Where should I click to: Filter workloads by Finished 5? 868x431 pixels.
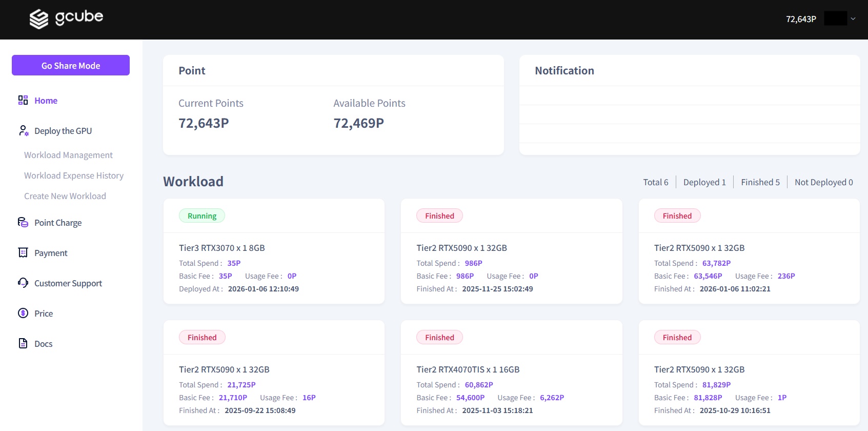(x=760, y=182)
